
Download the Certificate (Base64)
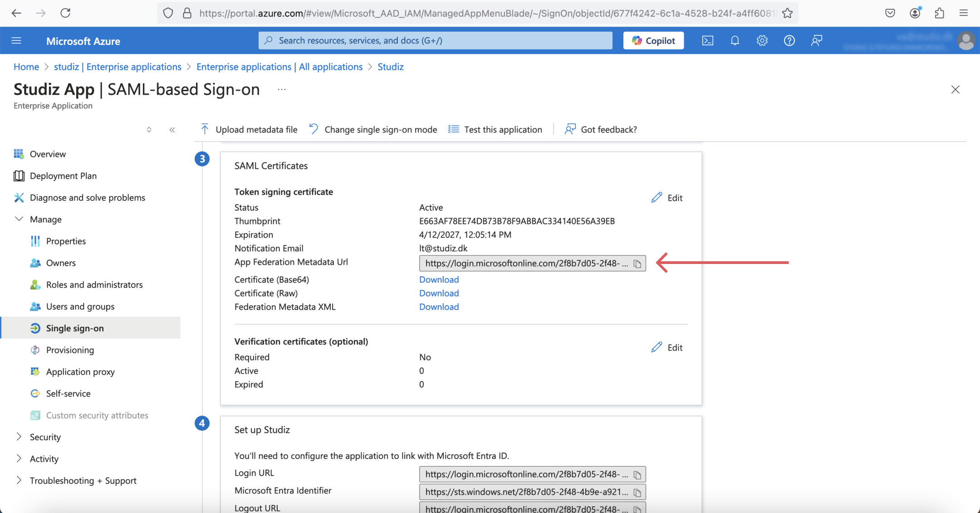click(439, 280)
